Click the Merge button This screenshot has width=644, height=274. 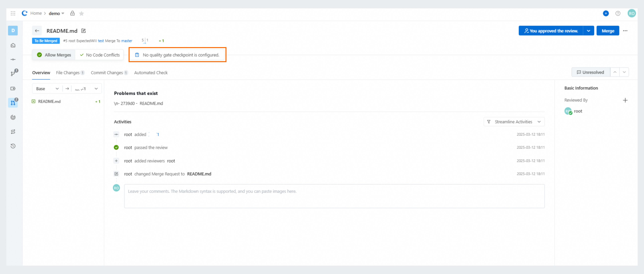[x=608, y=31]
